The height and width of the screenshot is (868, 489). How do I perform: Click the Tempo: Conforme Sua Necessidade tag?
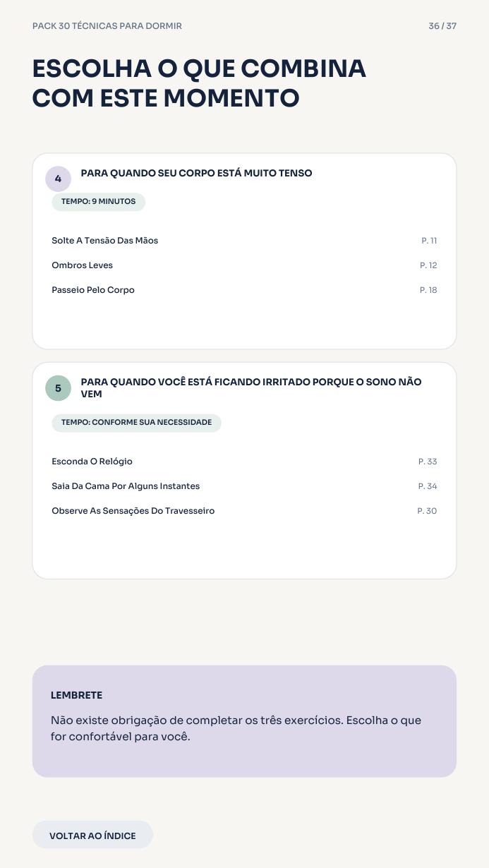[x=136, y=423]
